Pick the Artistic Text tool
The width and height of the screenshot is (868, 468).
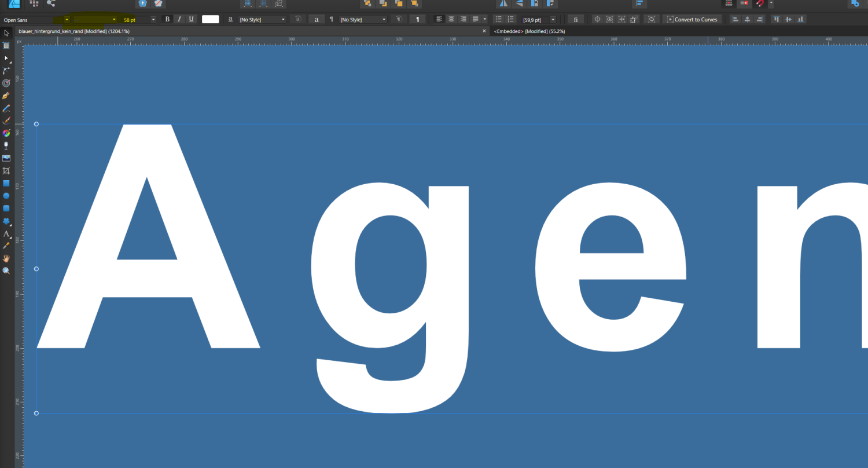click(x=6, y=234)
